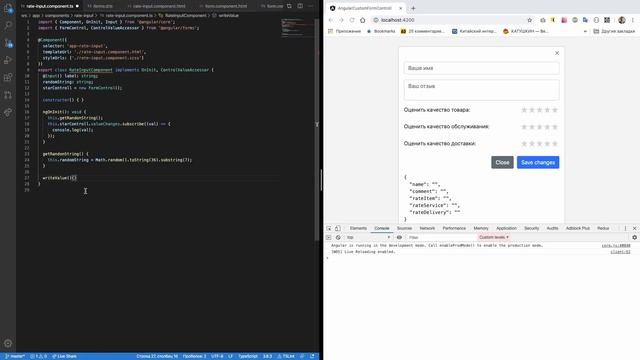Close the DevTools panel
The height and width of the screenshot is (360, 640).
coord(634,228)
